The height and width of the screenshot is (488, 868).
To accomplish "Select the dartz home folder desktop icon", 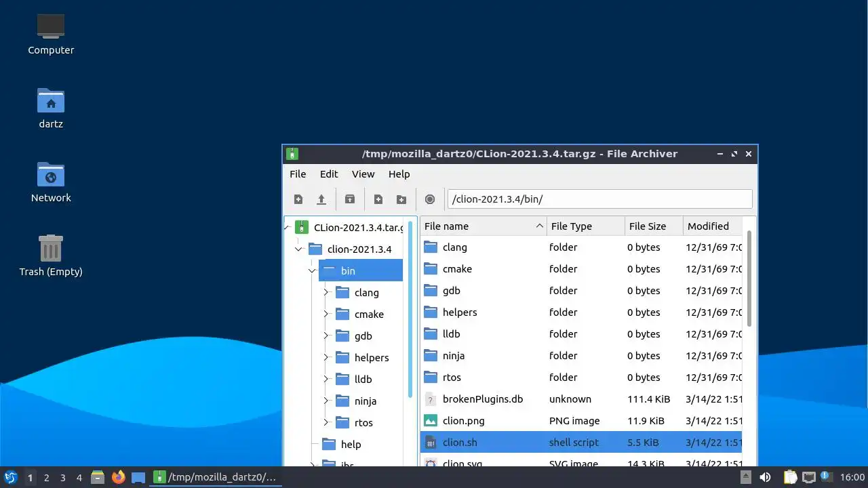I will pyautogui.click(x=51, y=108).
